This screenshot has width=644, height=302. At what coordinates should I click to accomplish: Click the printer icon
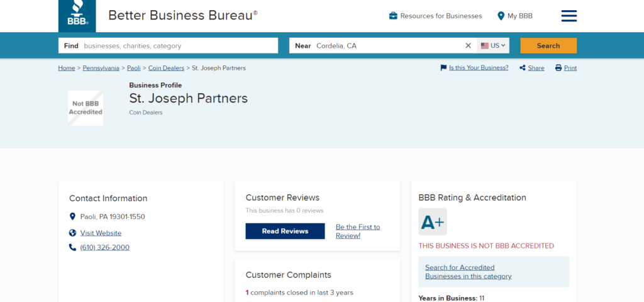point(558,68)
